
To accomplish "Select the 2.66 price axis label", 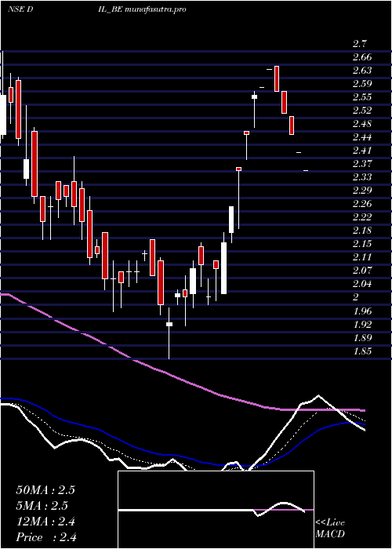I will [362, 57].
